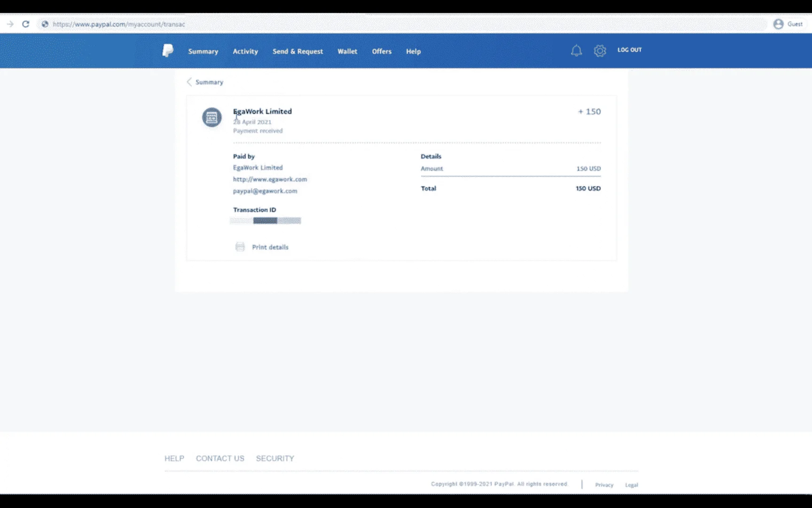Open the Offers navigation tab
This screenshot has width=812, height=508.
pos(382,51)
